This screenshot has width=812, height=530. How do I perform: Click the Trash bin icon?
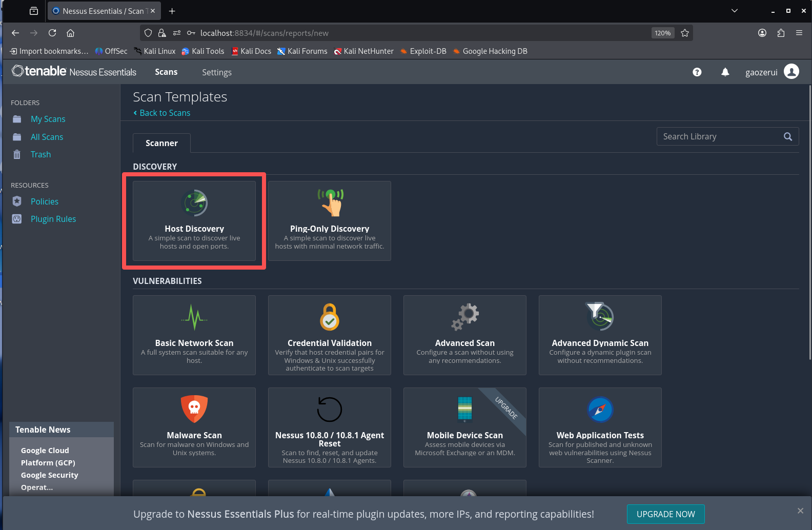[x=17, y=154]
